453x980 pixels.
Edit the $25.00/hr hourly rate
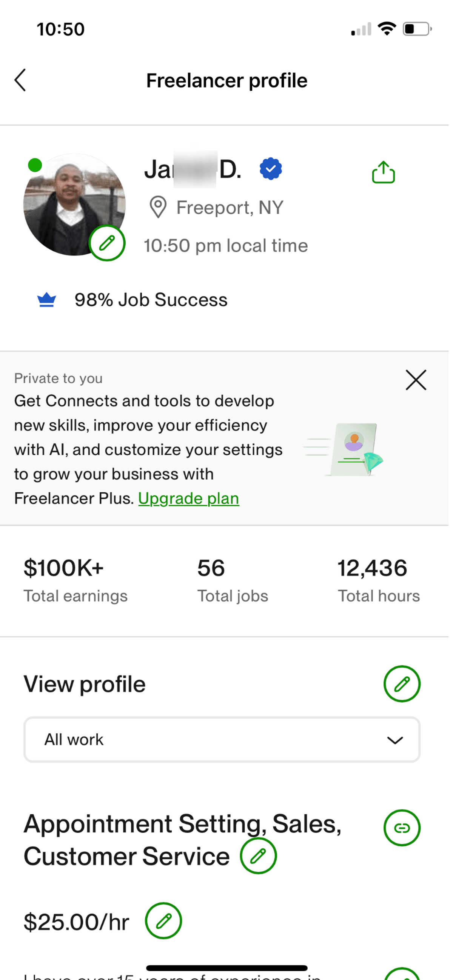click(163, 921)
